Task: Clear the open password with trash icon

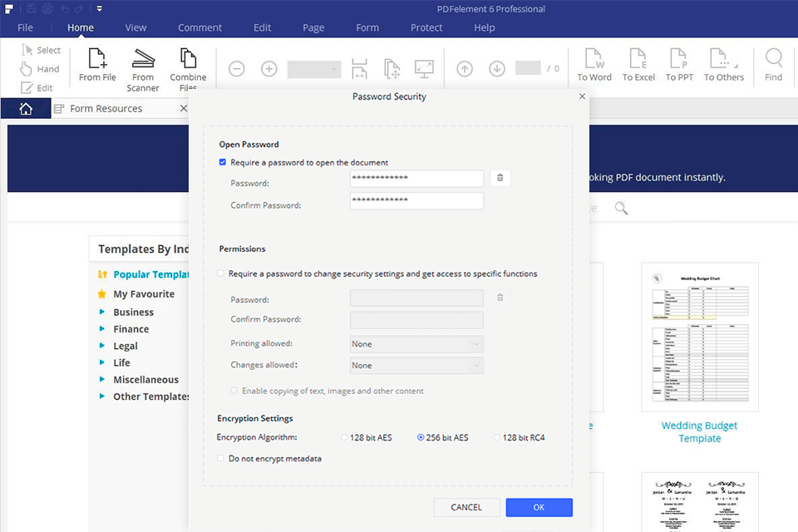Action: (500, 178)
